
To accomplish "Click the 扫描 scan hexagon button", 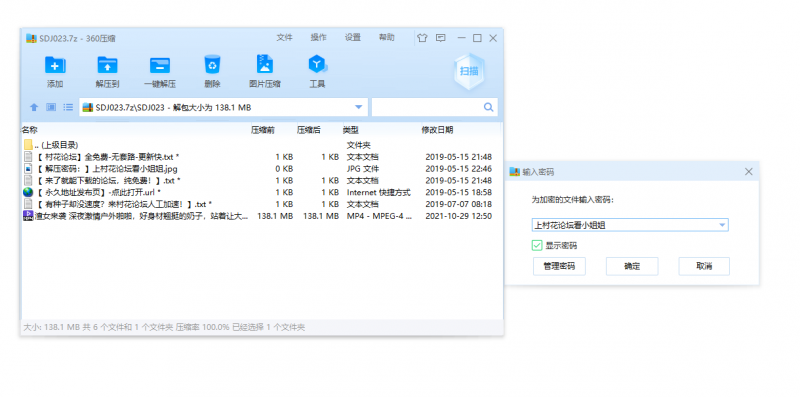I will click(469, 71).
